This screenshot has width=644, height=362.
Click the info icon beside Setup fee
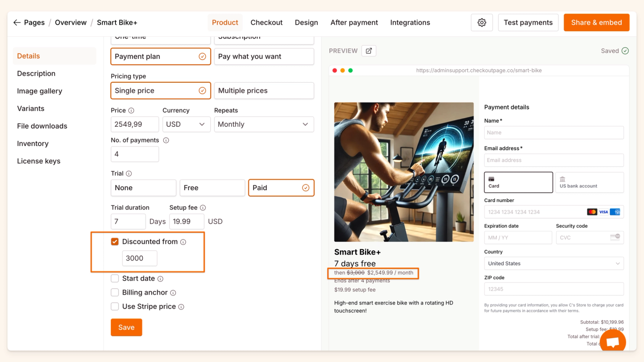pyautogui.click(x=203, y=208)
